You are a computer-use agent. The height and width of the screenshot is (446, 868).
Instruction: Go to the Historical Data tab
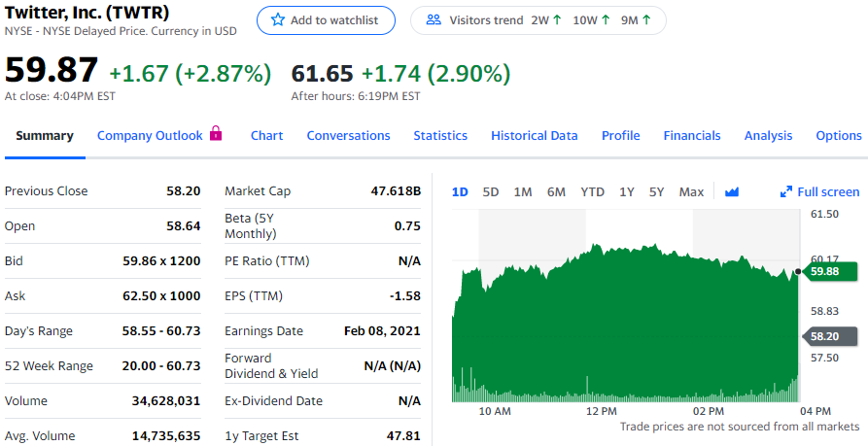(x=534, y=136)
